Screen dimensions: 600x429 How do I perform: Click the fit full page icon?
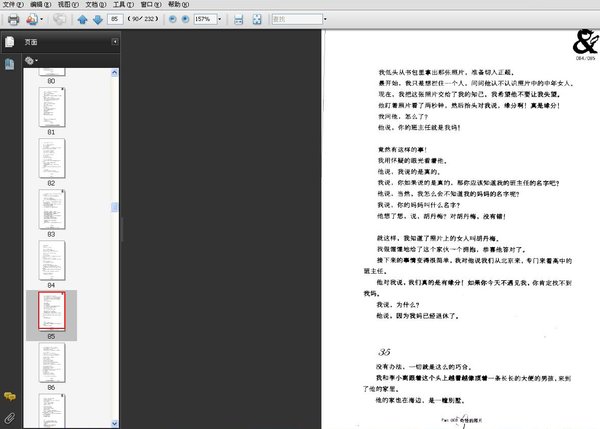click(x=257, y=19)
